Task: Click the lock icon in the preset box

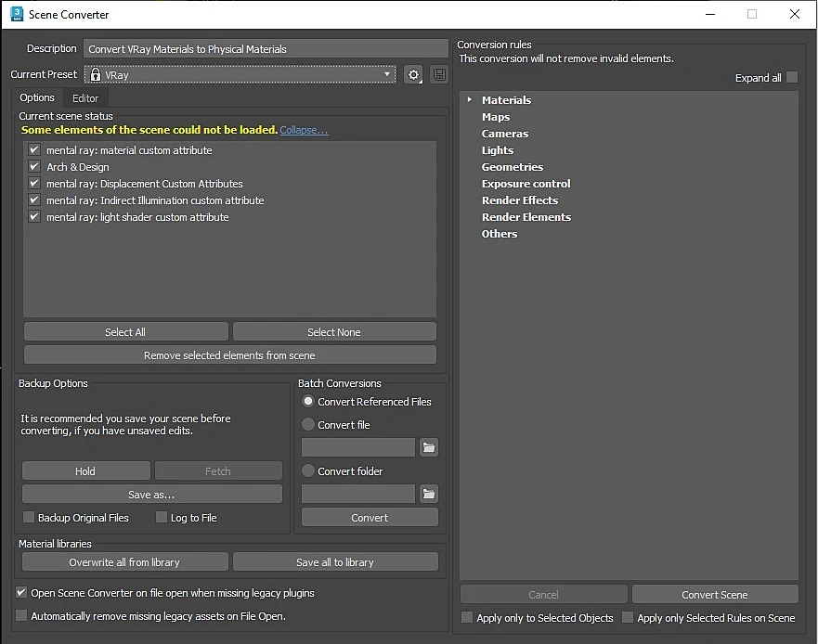Action: point(96,74)
